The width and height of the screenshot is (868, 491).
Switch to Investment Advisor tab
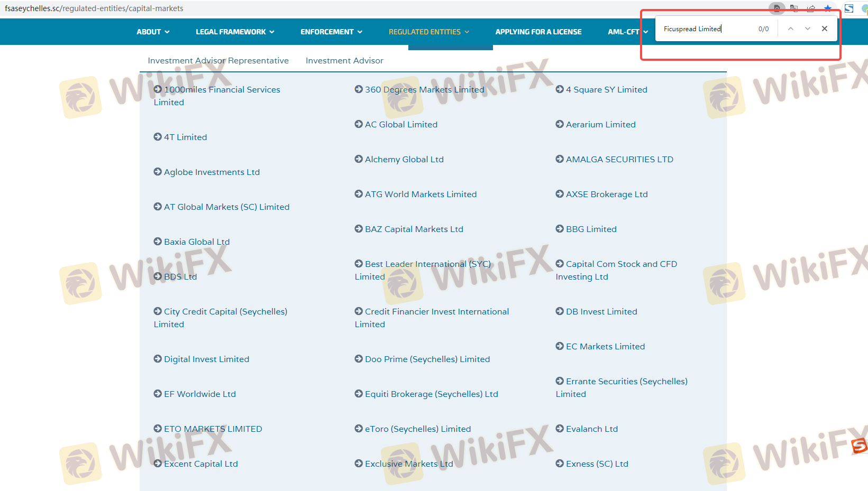[344, 61]
